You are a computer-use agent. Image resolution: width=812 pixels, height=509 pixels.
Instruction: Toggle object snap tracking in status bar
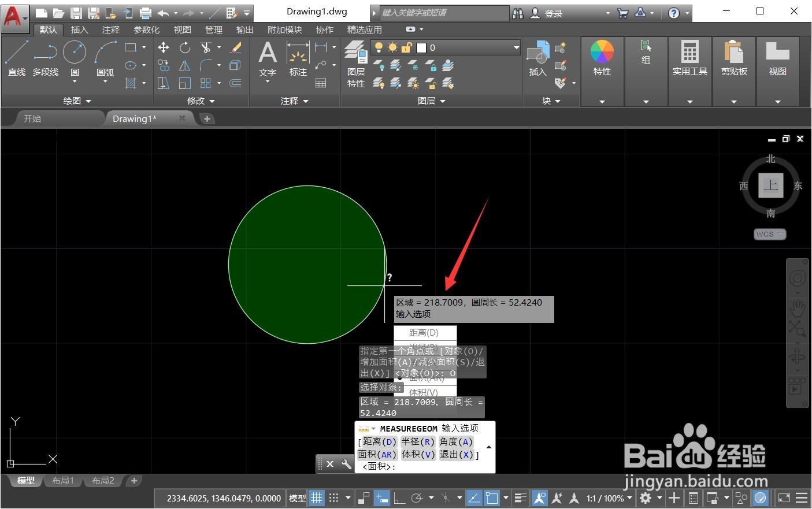(x=474, y=497)
